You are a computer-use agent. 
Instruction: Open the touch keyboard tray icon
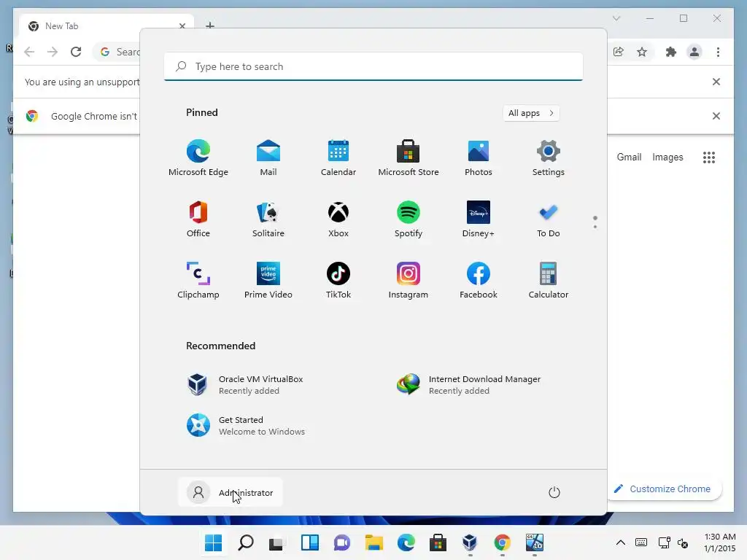[x=641, y=542]
